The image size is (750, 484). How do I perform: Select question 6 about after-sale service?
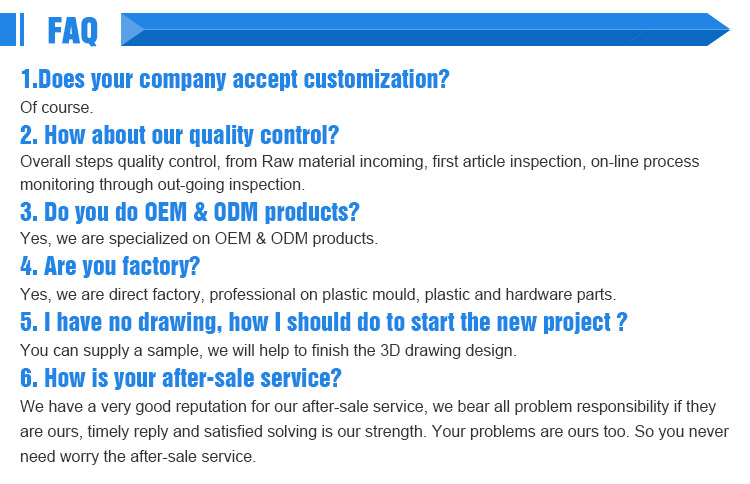[180, 378]
